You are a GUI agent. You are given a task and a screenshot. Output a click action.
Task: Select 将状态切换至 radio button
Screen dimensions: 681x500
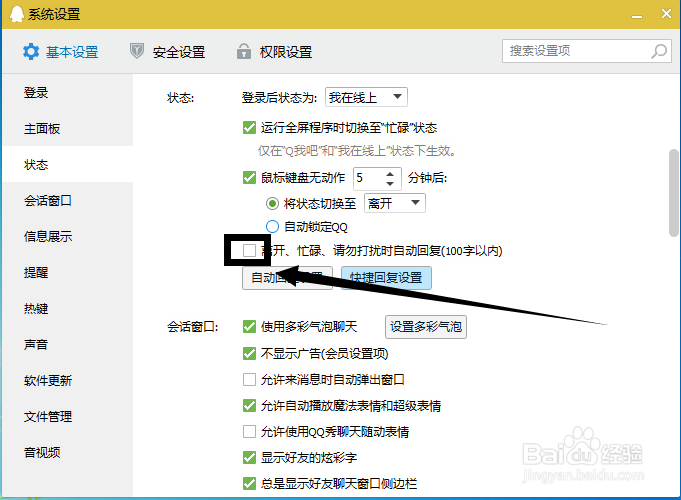272,203
